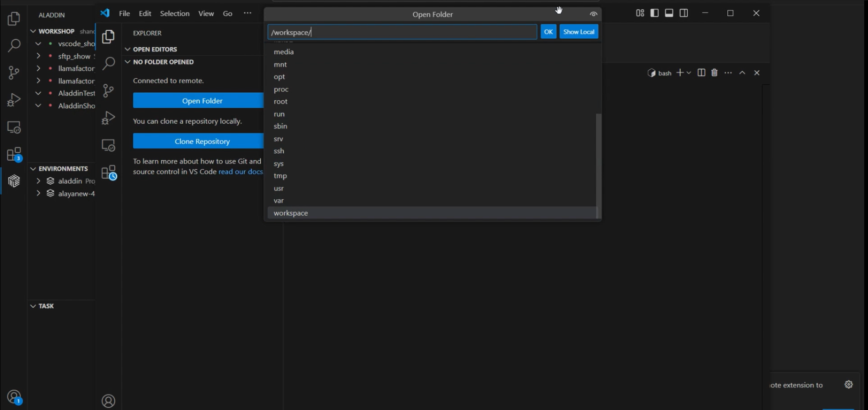Image resolution: width=868 pixels, height=410 pixels.
Task: Open the Selection menu
Action: point(175,14)
